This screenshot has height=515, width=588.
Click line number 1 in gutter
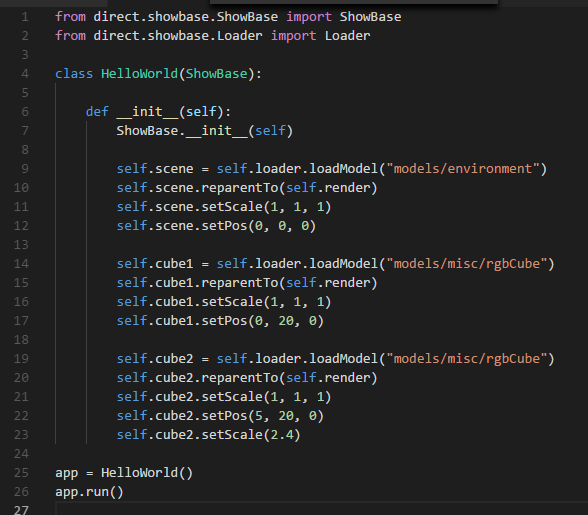tap(25, 17)
